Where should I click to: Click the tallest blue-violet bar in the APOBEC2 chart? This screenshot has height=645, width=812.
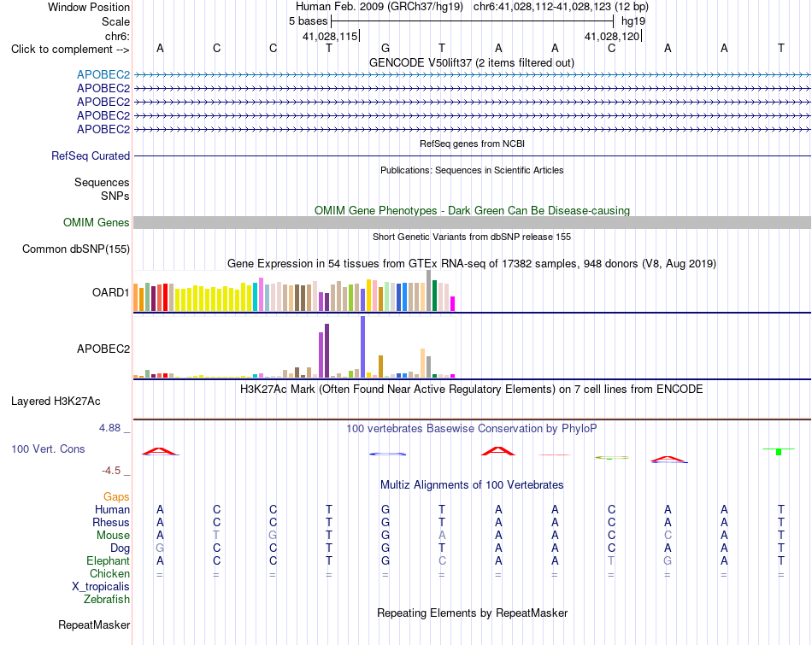(x=363, y=347)
